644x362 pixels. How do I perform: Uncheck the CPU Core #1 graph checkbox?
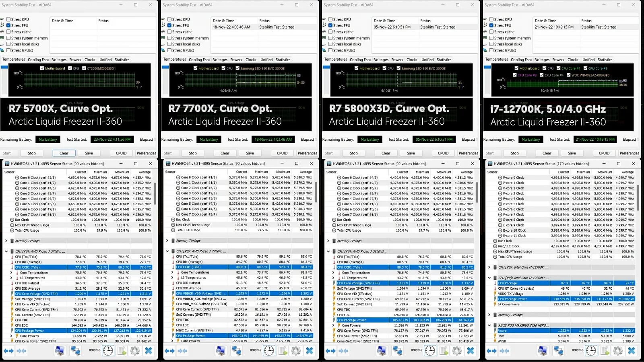click(x=558, y=68)
